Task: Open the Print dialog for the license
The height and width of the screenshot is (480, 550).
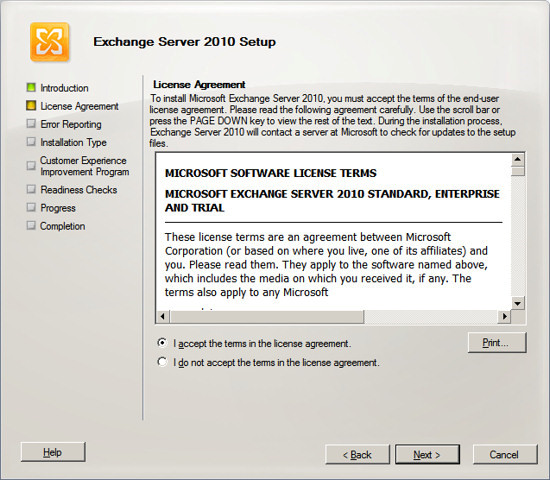Action: (x=497, y=342)
